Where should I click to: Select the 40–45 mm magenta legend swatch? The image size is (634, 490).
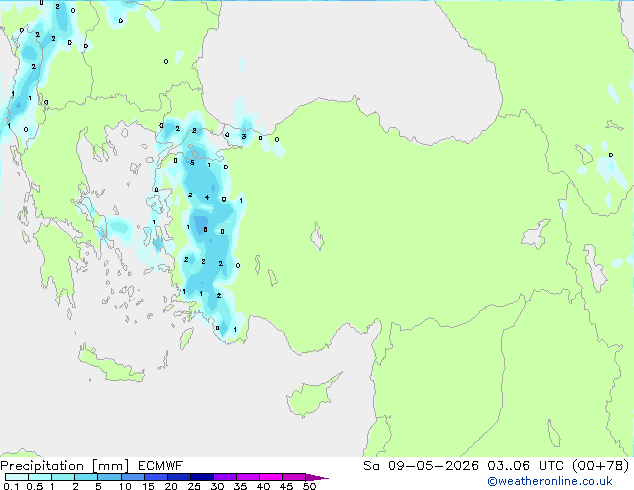(x=271, y=477)
